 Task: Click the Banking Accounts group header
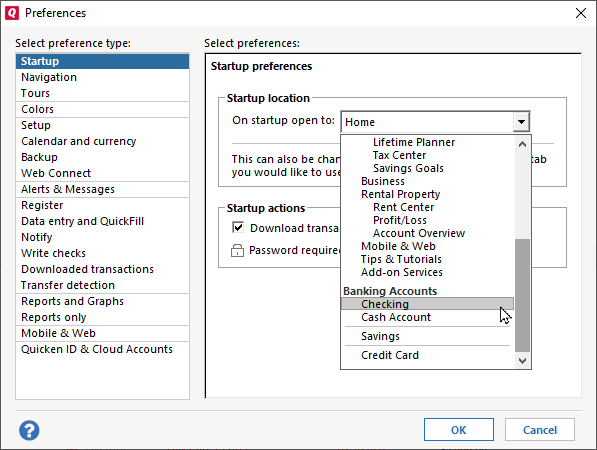pyautogui.click(x=390, y=291)
